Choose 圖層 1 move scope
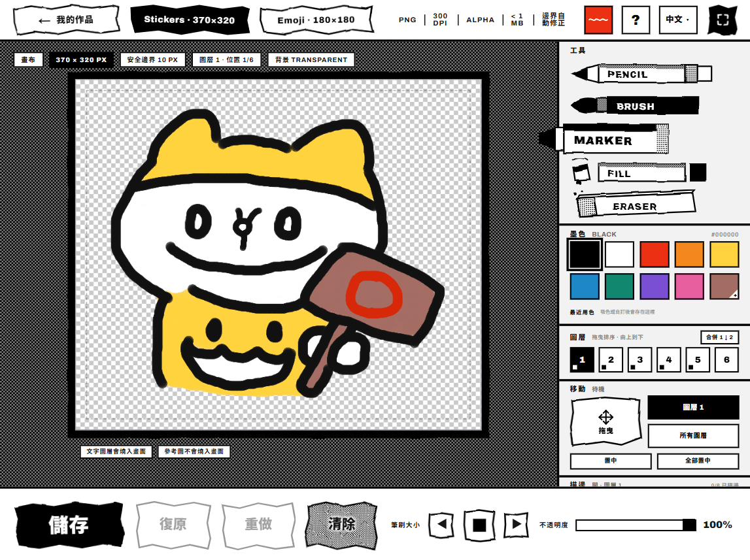 point(694,407)
